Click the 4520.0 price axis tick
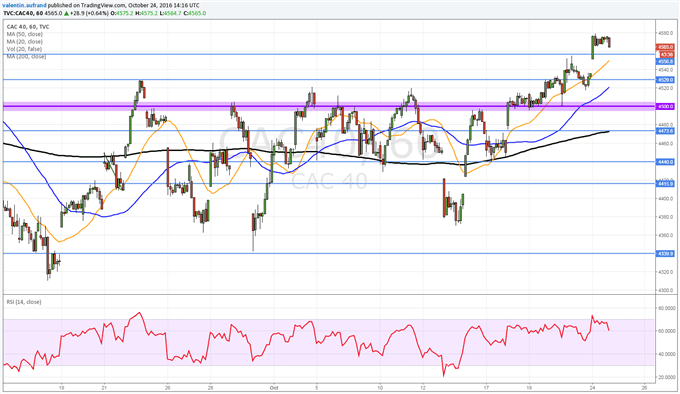 tap(666, 88)
